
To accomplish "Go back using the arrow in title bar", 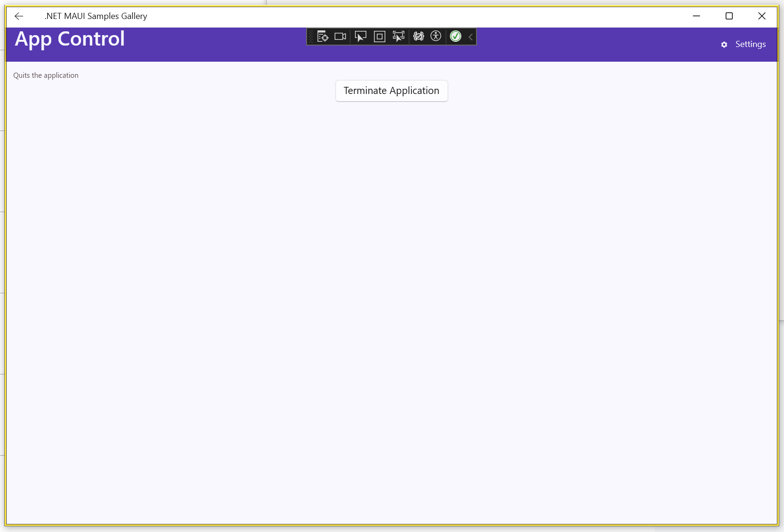I will 19,16.
